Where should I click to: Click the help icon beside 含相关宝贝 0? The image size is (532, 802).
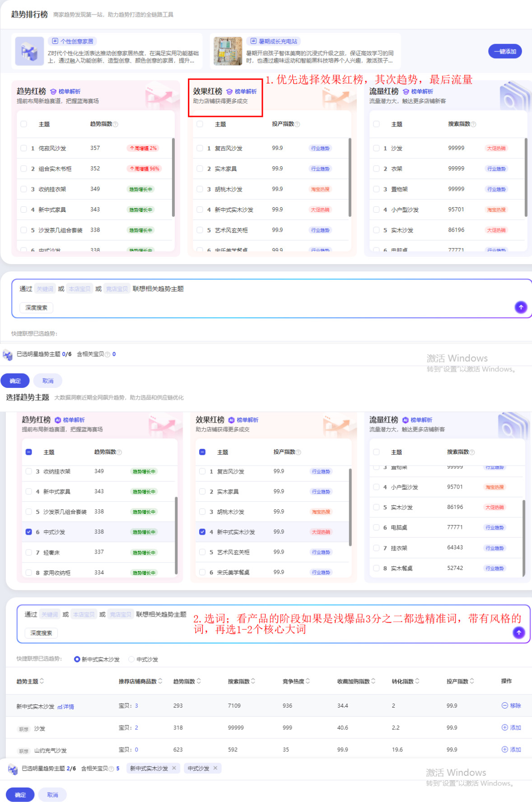coord(107,354)
